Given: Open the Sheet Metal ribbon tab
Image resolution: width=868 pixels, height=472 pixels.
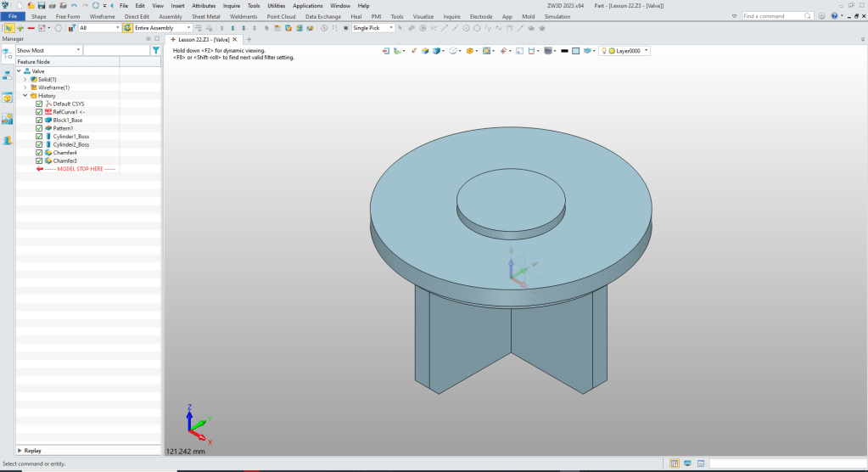Looking at the screenshot, I should [205, 16].
